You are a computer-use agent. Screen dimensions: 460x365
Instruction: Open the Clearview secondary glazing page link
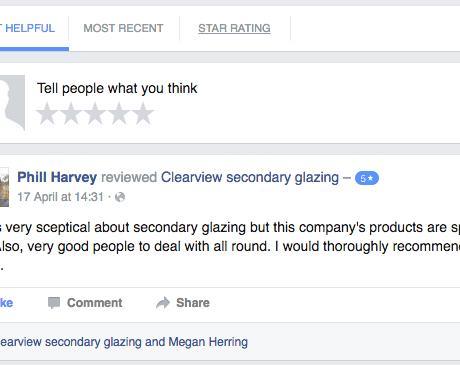click(x=250, y=177)
